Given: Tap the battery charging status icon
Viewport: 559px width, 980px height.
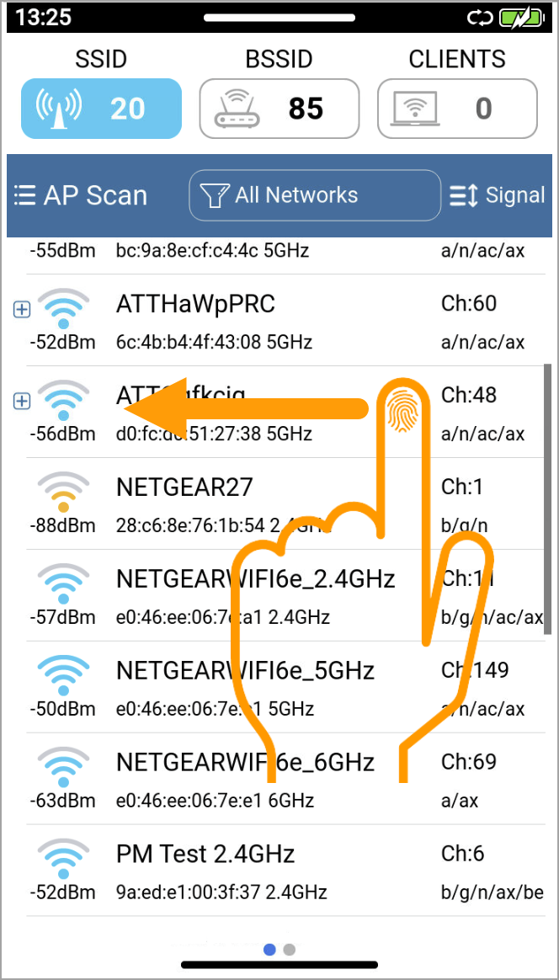Looking at the screenshot, I should 521,18.
